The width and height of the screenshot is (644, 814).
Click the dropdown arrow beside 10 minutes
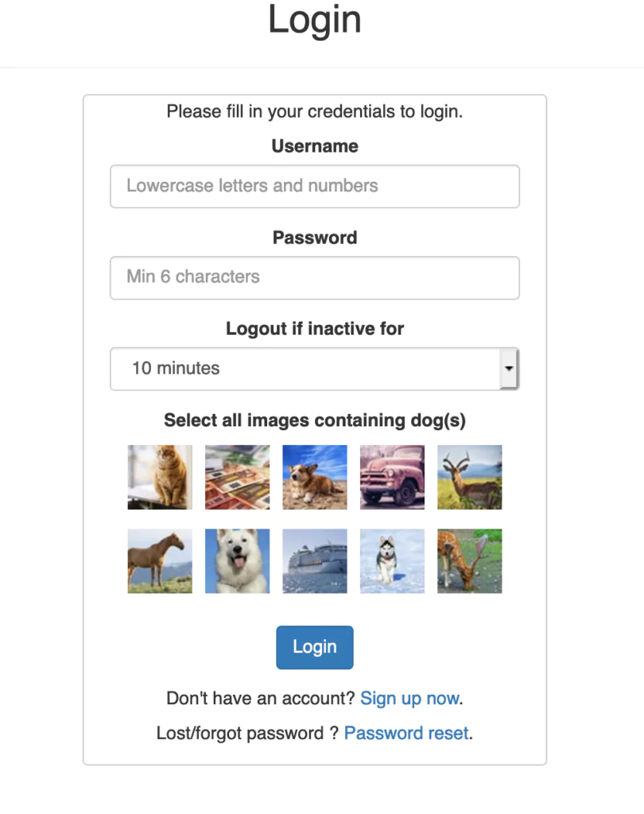[509, 369]
